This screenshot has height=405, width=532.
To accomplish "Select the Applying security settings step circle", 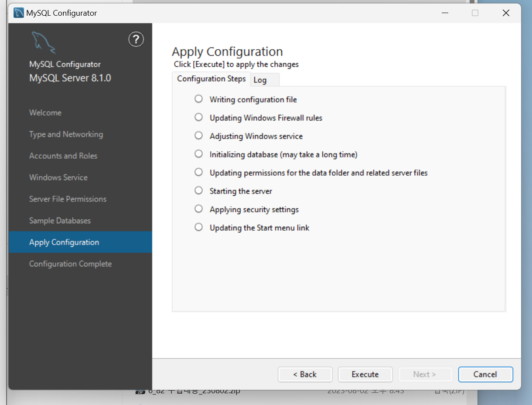I will pyautogui.click(x=199, y=209).
